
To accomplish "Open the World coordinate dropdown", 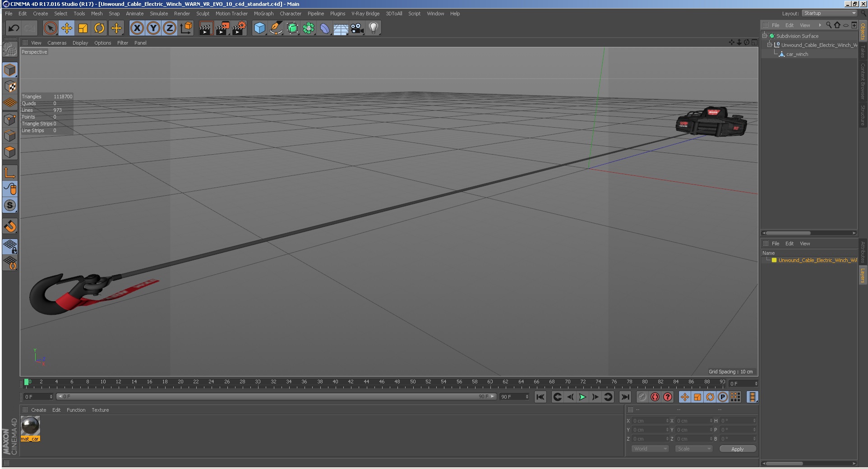I will click(x=650, y=449).
